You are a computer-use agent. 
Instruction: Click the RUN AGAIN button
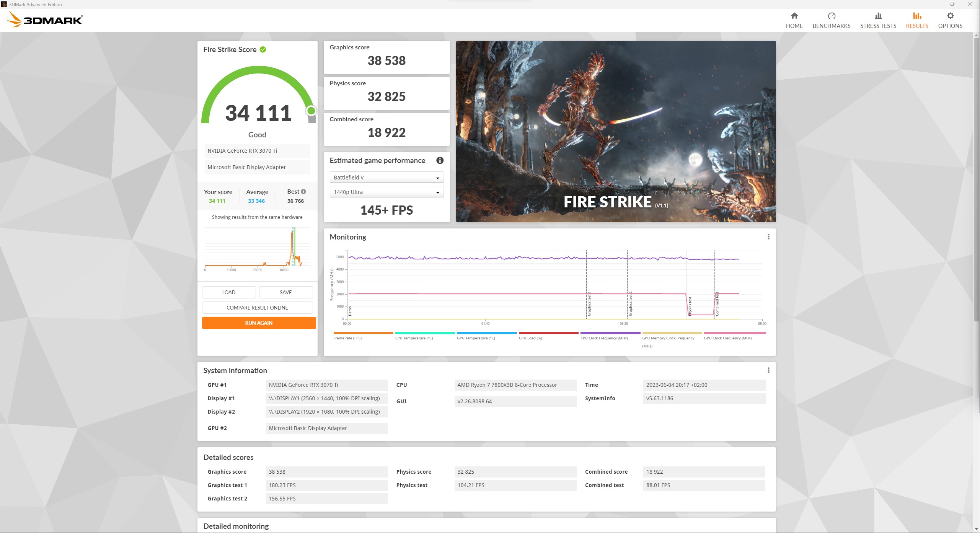pos(259,323)
